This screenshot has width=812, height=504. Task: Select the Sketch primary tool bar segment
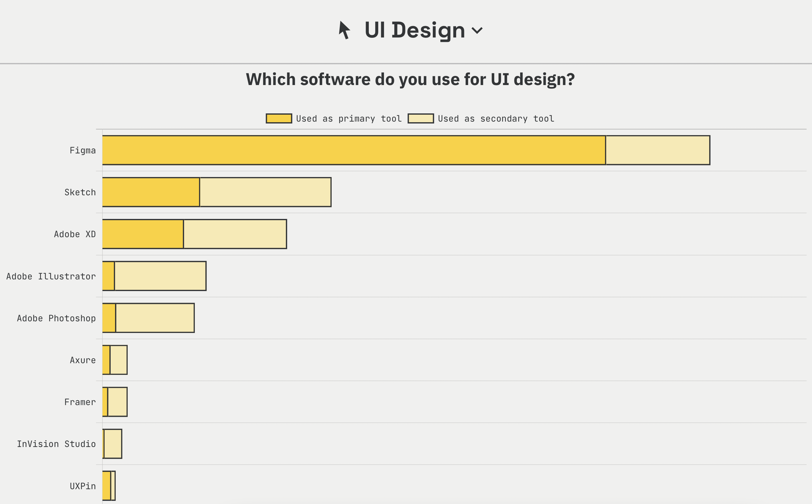tap(150, 192)
